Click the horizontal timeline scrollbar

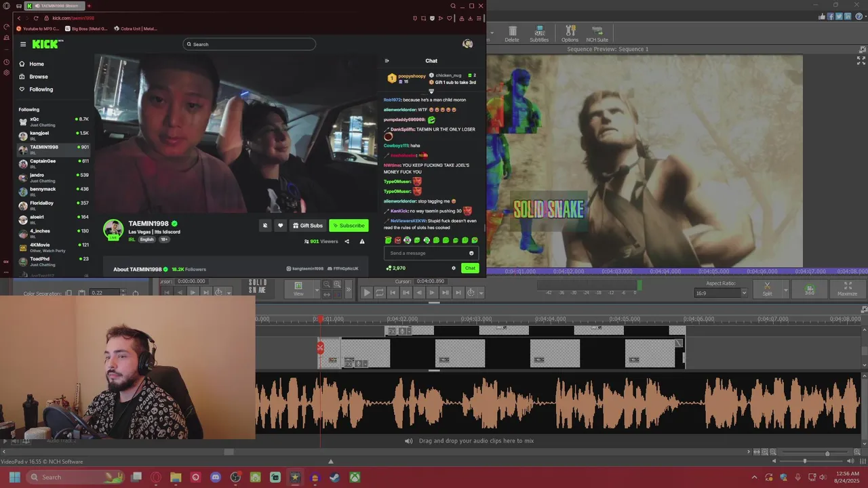229,452
